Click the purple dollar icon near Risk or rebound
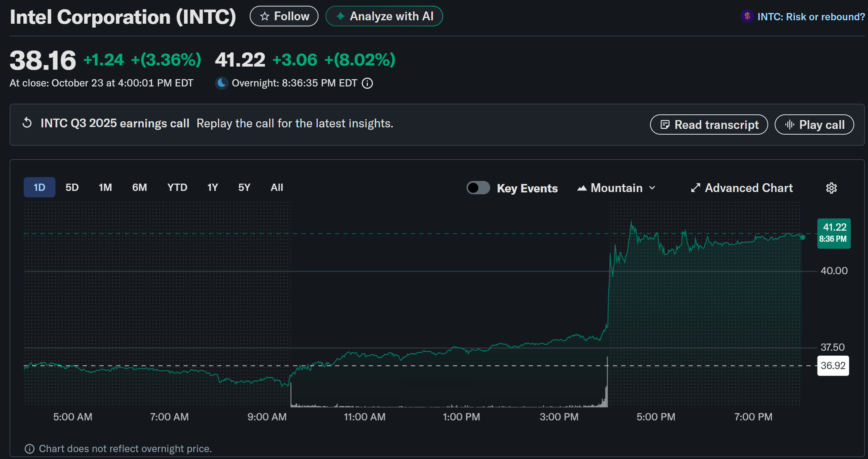868x459 pixels. click(747, 16)
